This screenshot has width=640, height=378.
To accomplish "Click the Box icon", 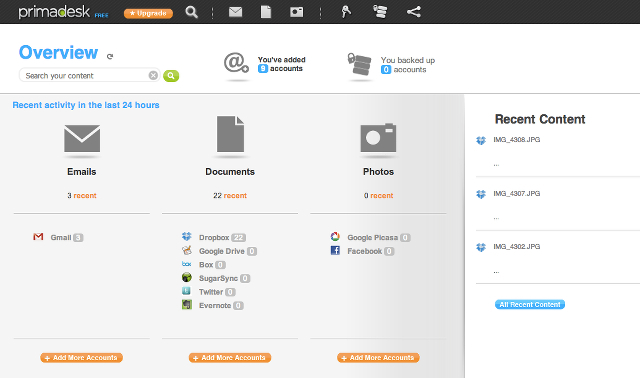I will coord(187,264).
